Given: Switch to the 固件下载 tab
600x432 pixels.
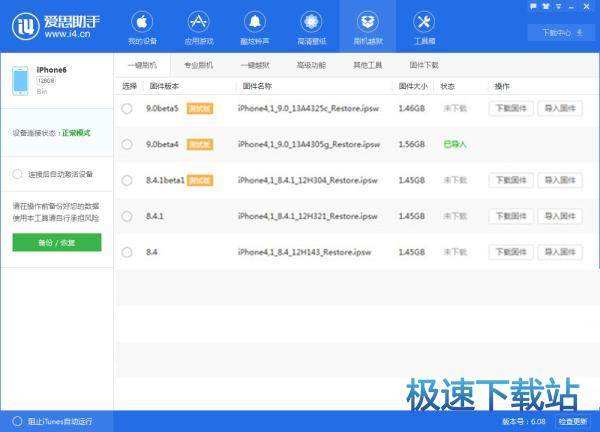Looking at the screenshot, I should point(424,65).
